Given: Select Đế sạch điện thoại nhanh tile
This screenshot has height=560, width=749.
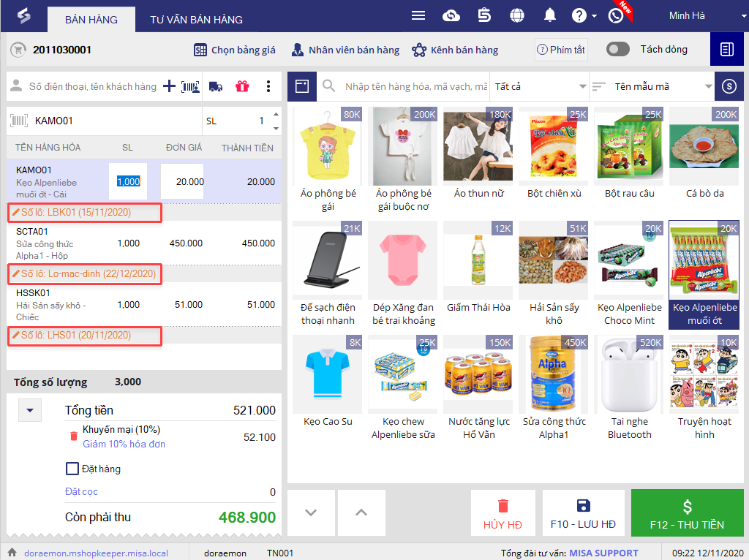Looking at the screenshot, I should coord(328,274).
